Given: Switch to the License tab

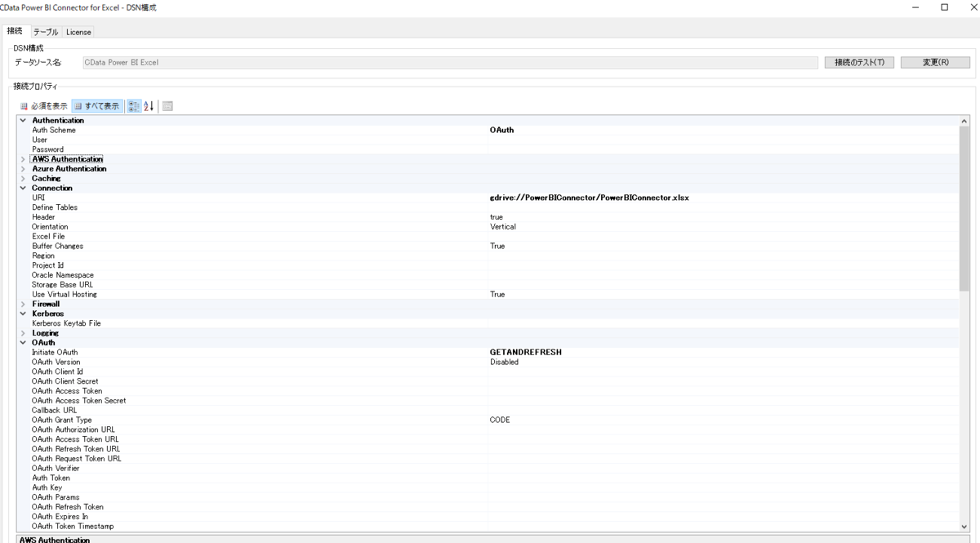Looking at the screenshot, I should [79, 32].
